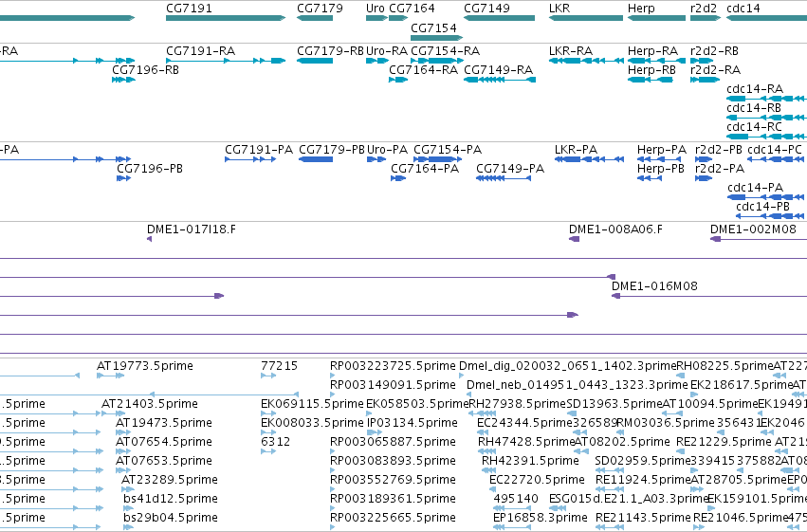The image size is (807, 532).
Task: Click the 495140 EST label
Action: pos(516,499)
